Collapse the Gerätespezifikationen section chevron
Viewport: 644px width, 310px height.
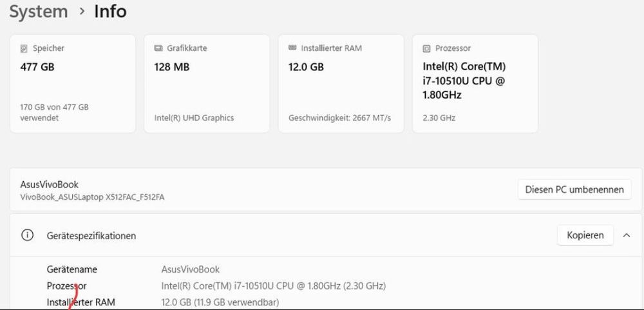[x=627, y=235]
